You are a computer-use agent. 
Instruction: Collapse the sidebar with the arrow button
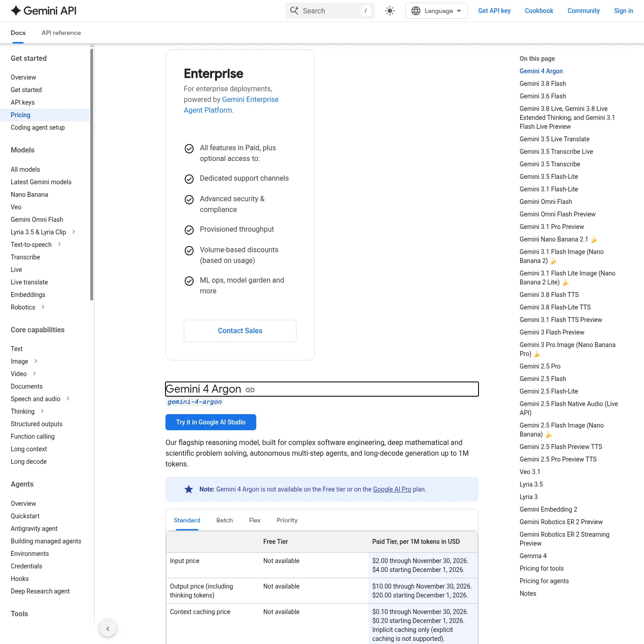pos(108,628)
